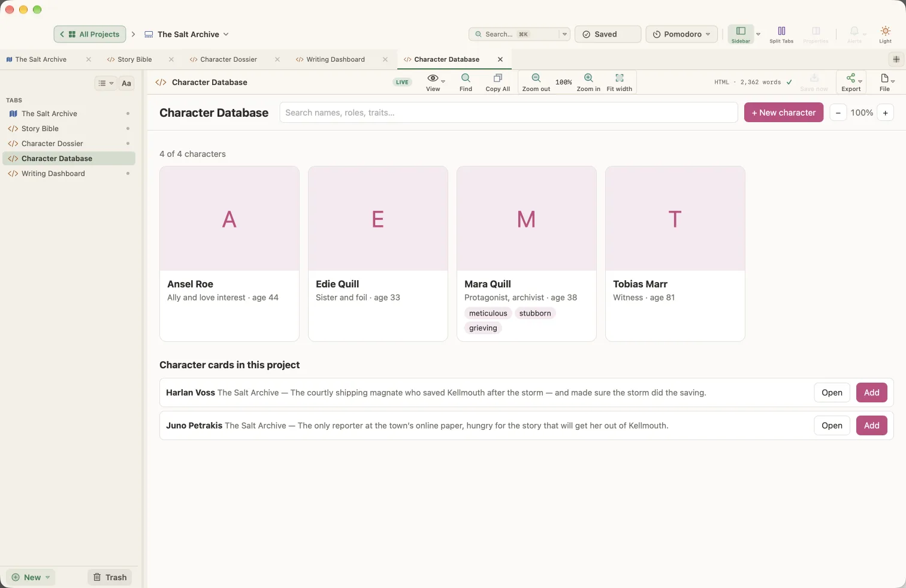Click the Zoom in toolbar icon

588,78
